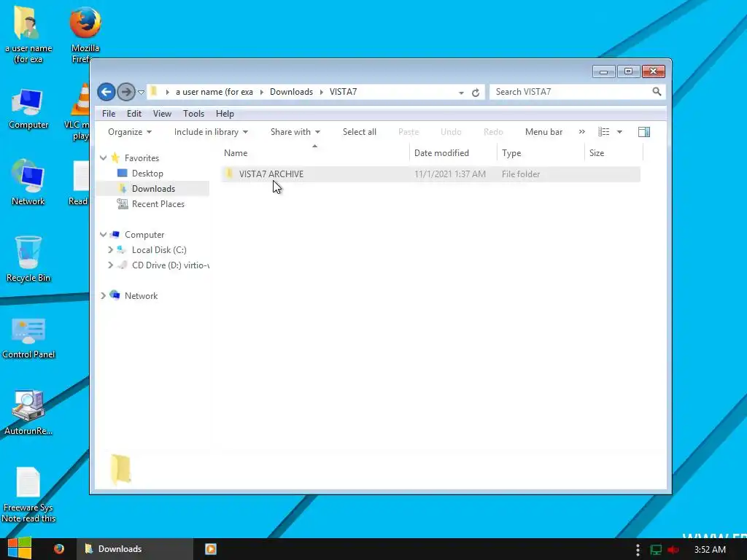Image resolution: width=747 pixels, height=560 pixels.
Task: Click the details pane folder thumbnail
Action: point(120,470)
